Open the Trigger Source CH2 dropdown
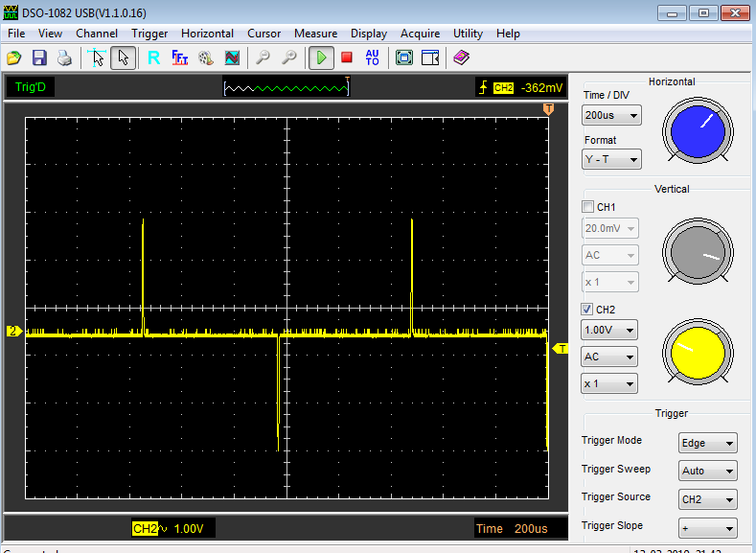Viewport: 756px width, 553px height. (x=707, y=499)
